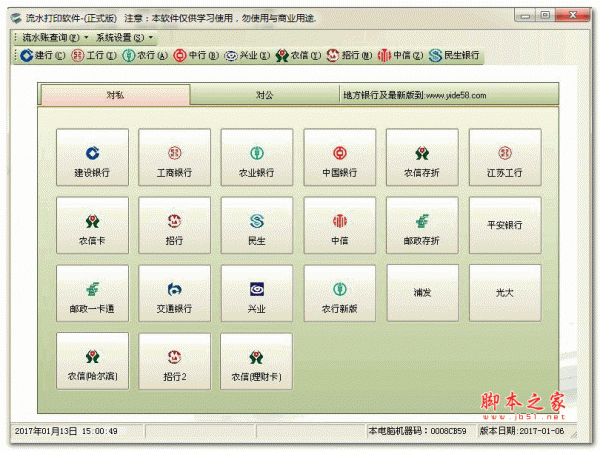
Task: Open the 农信存折 tile
Action: point(422,157)
